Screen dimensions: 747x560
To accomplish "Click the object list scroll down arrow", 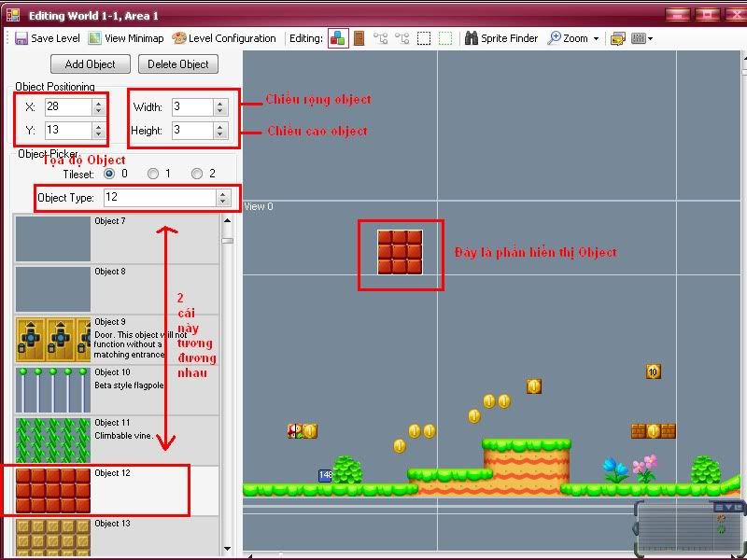I will (x=227, y=549).
